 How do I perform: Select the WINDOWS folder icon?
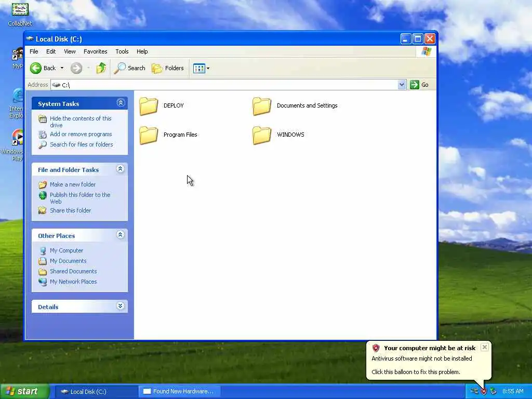click(262, 135)
